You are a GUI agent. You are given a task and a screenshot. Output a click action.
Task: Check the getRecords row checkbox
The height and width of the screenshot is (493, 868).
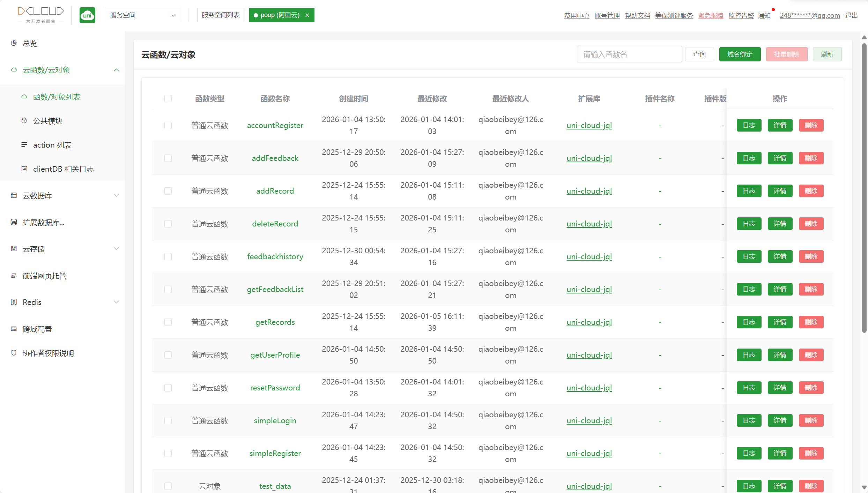(x=168, y=322)
